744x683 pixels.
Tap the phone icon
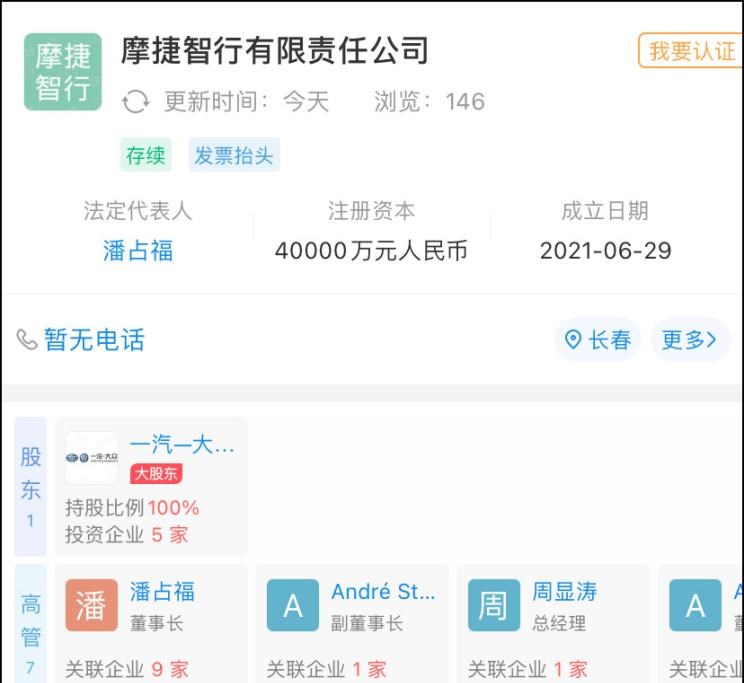click(x=27, y=339)
